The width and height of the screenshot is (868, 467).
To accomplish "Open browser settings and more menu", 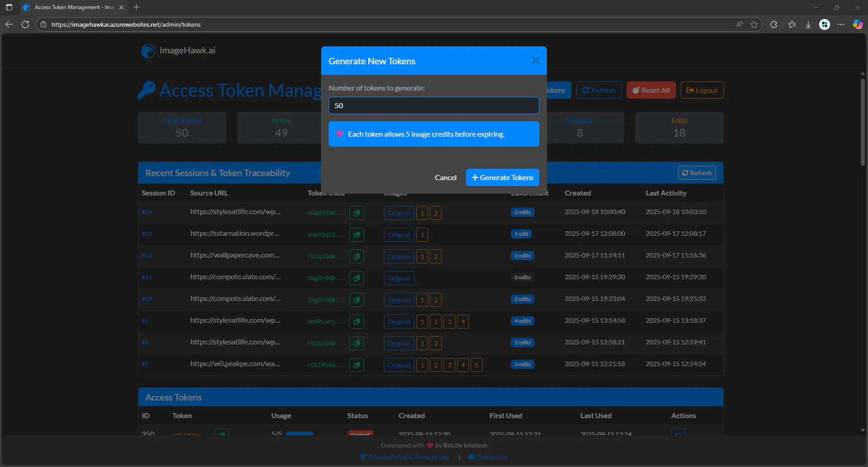I will point(841,24).
